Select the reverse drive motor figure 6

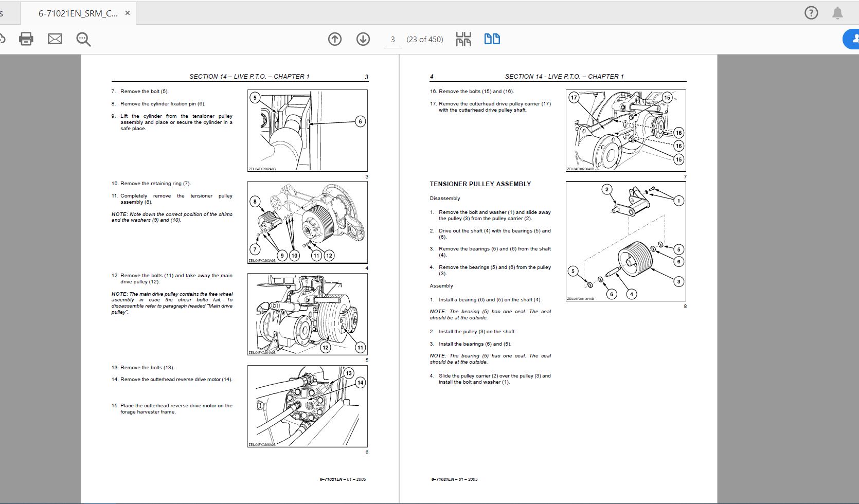308,406
